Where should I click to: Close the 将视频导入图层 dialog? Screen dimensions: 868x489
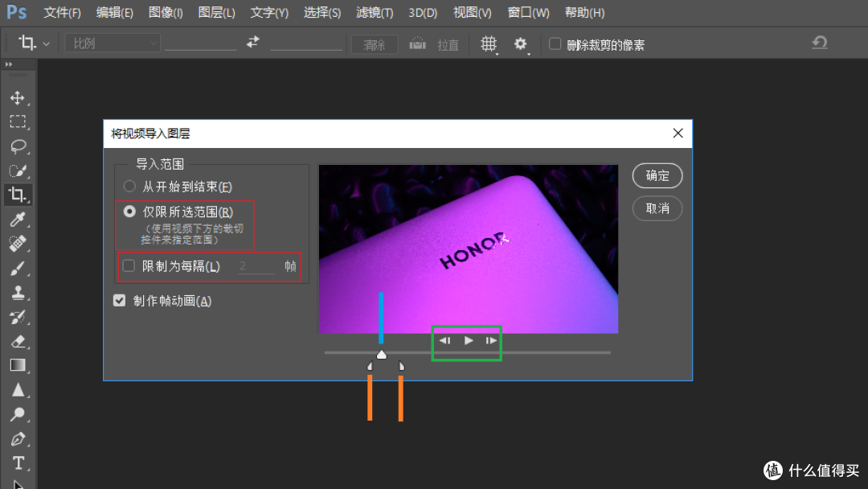coord(678,133)
